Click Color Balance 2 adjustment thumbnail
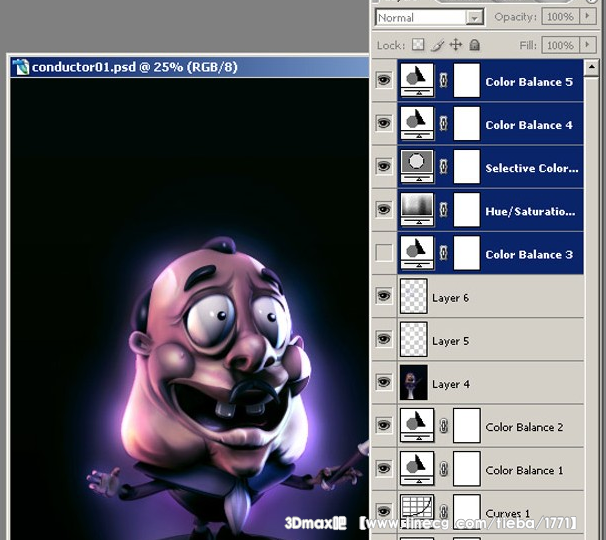606x540 pixels. 417,426
